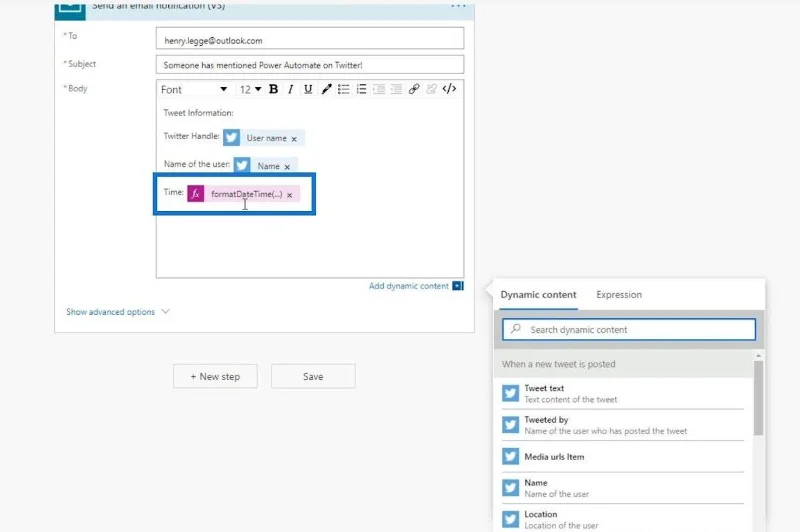Insert a numbered list
Viewport: 800px width, 532px height.
click(361, 89)
